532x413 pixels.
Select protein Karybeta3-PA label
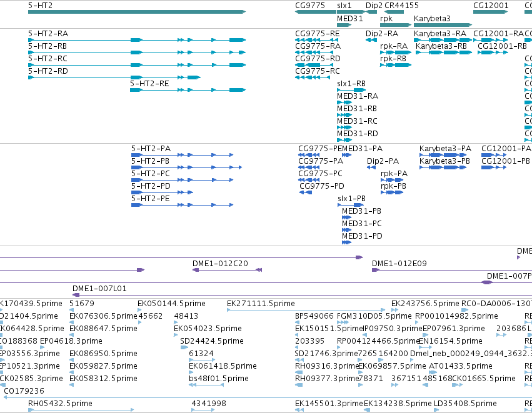446,149
